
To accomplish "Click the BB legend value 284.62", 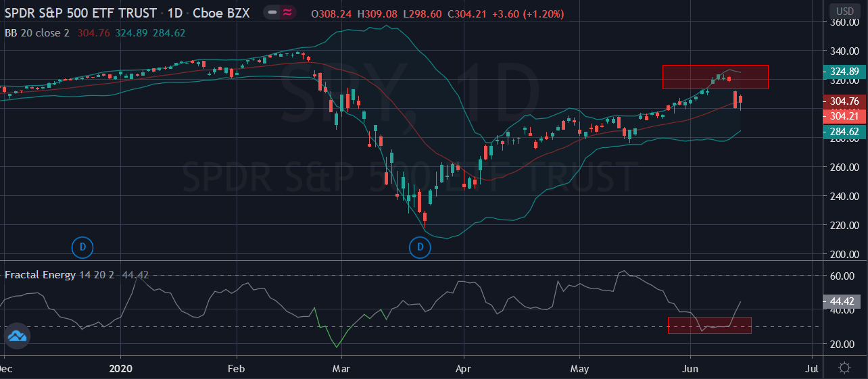I will (169, 32).
